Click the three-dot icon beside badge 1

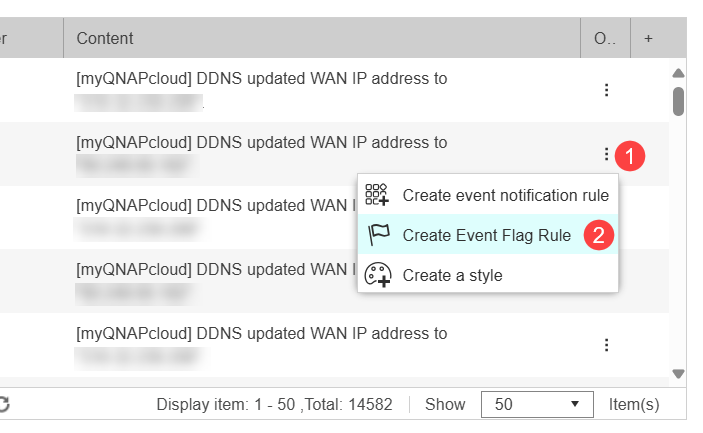click(x=606, y=154)
